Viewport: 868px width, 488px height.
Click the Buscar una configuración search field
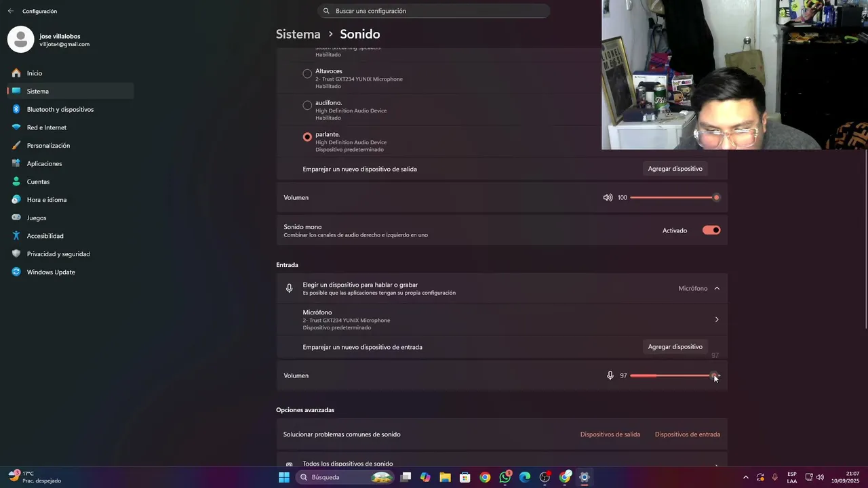coord(433,11)
